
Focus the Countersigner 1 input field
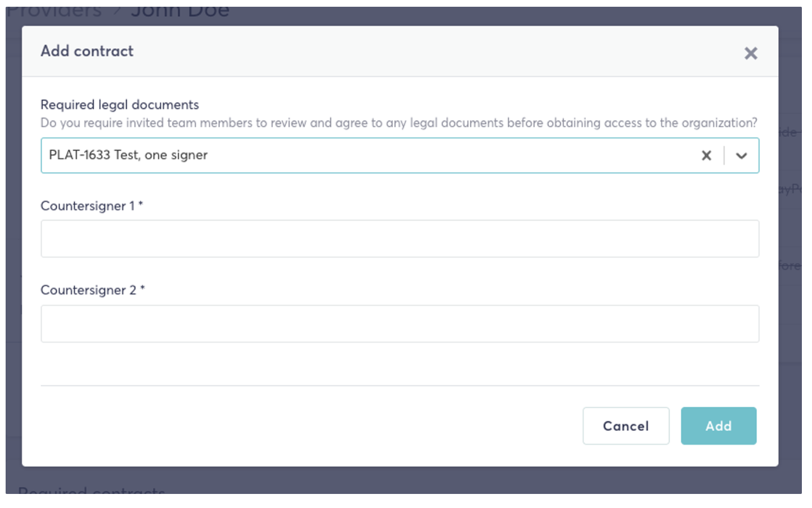coord(400,239)
